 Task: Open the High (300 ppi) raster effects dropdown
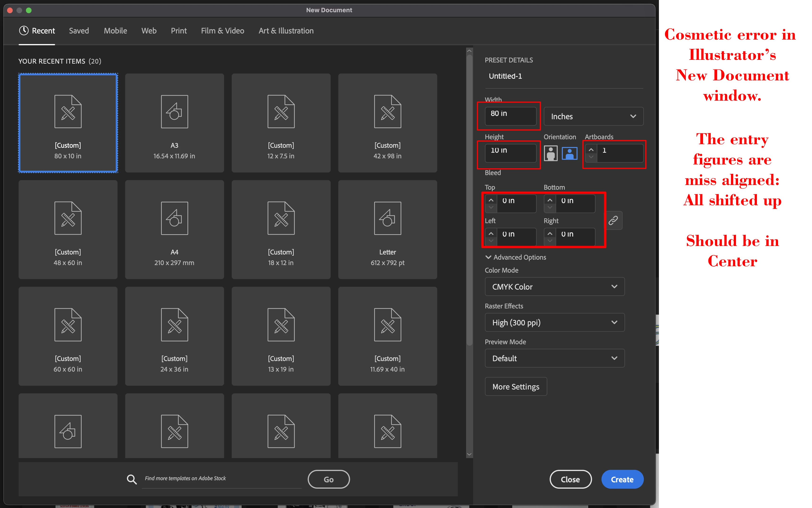coord(554,323)
